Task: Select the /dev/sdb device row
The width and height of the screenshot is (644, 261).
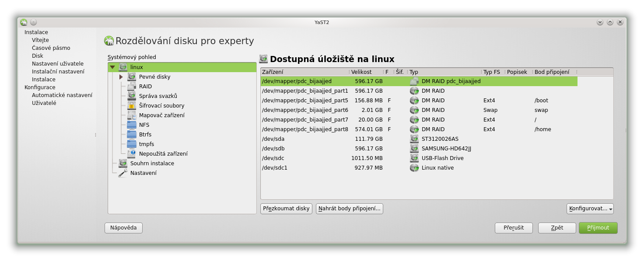Action: [x=419, y=148]
